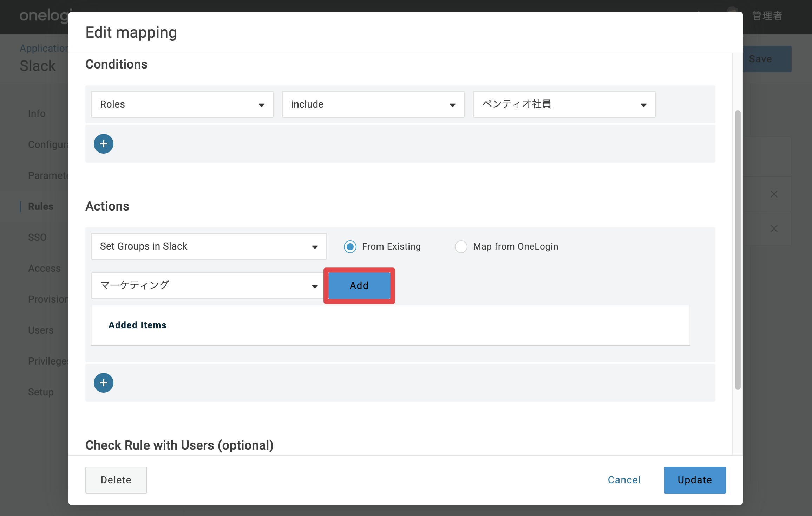Delete this mapping
The image size is (812, 516).
tap(116, 480)
